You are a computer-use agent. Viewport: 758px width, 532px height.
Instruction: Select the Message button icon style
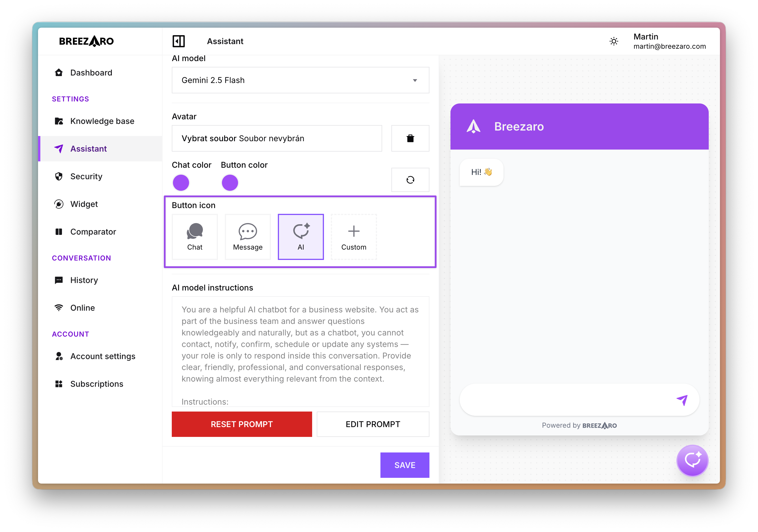[x=248, y=237]
